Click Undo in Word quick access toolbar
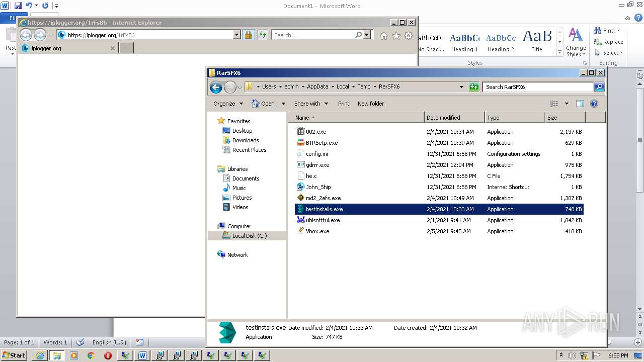Image resolution: width=644 pixels, height=362 pixels. tap(29, 6)
